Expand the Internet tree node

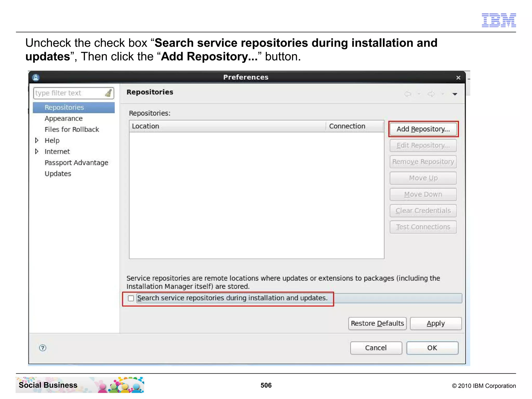coord(37,151)
